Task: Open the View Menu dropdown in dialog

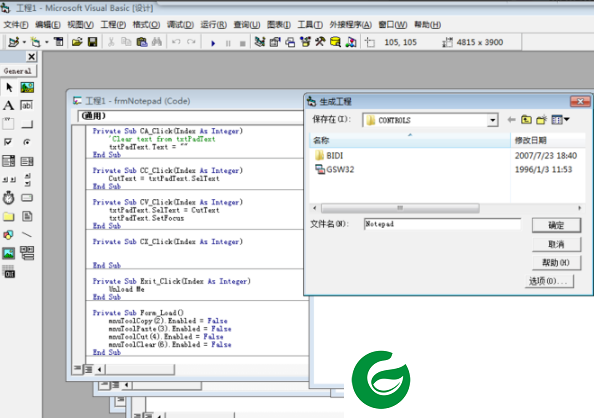Action: click(x=560, y=120)
